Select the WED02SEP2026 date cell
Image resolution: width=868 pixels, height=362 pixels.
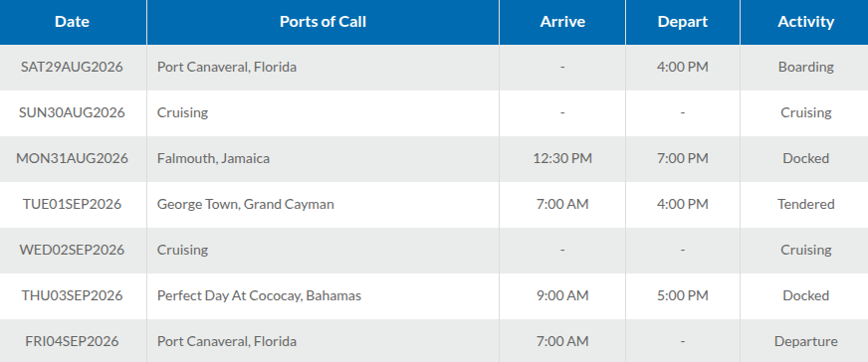click(x=72, y=251)
